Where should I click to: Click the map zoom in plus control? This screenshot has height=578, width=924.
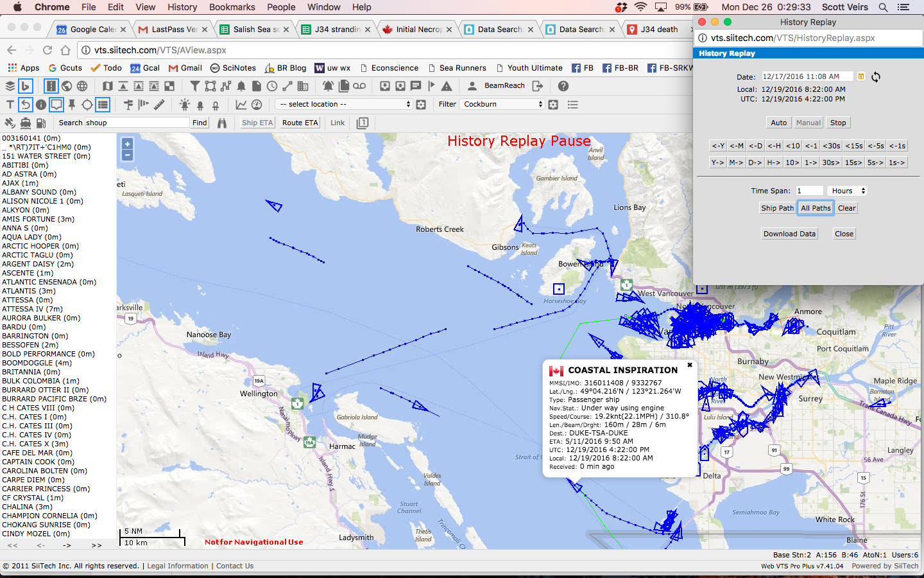pos(127,144)
